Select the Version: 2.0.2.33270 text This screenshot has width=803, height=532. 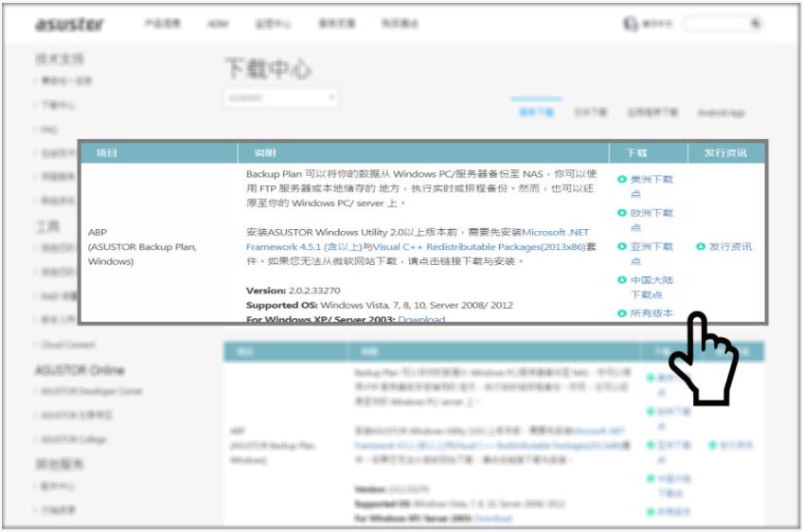click(x=293, y=291)
